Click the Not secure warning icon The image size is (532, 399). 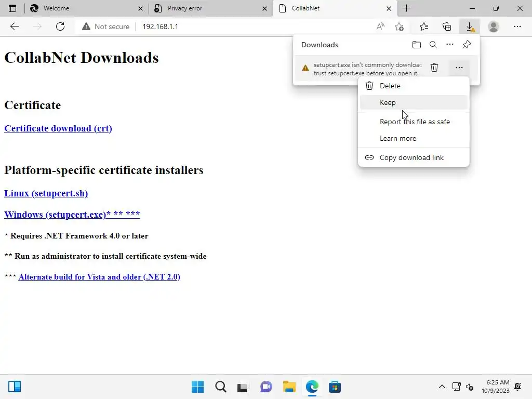(86, 26)
